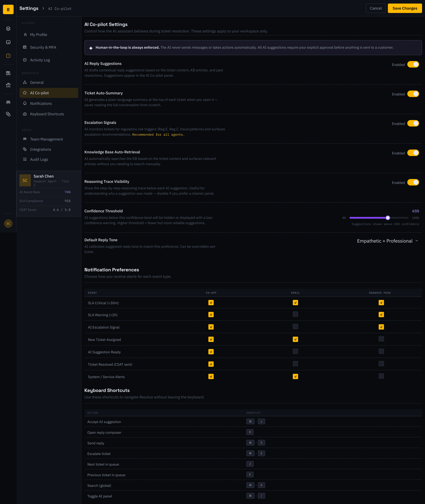Screen dimensions: 425x504
Task: Open the analytics chart icon in left rail
Action: [x=8, y=85]
